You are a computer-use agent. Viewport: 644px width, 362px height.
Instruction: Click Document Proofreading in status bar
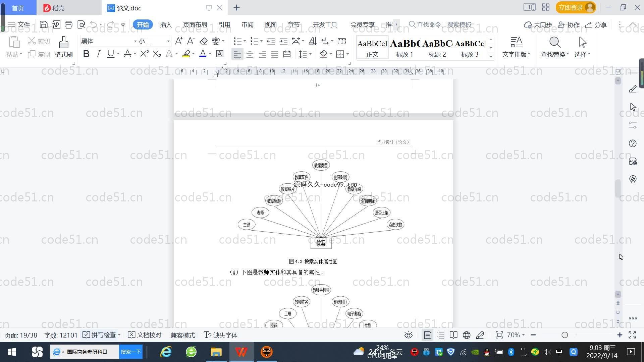pos(145,335)
